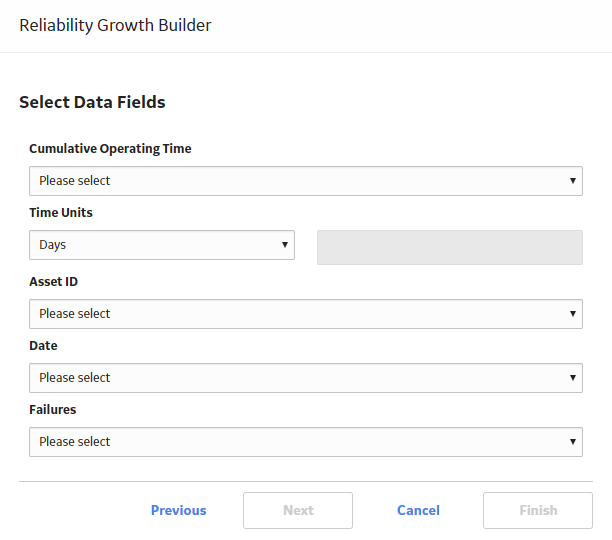Expand the Asset ID select field
Image resolution: width=612 pixels, height=540 pixels.
(306, 314)
